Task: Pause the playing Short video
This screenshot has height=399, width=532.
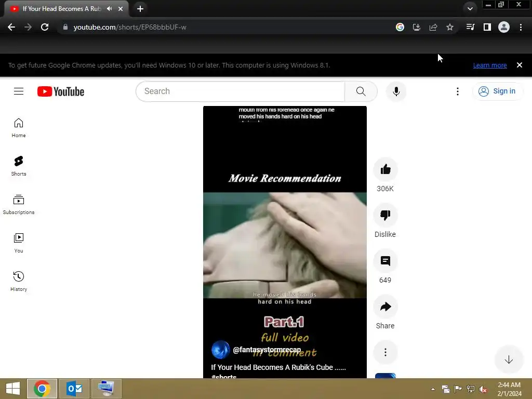Action: pyautogui.click(x=285, y=242)
